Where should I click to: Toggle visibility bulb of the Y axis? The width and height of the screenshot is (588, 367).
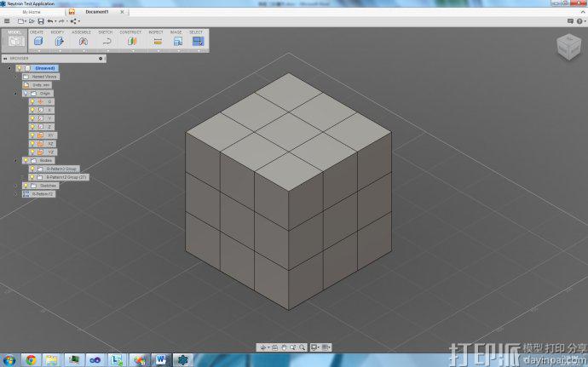click(x=32, y=118)
